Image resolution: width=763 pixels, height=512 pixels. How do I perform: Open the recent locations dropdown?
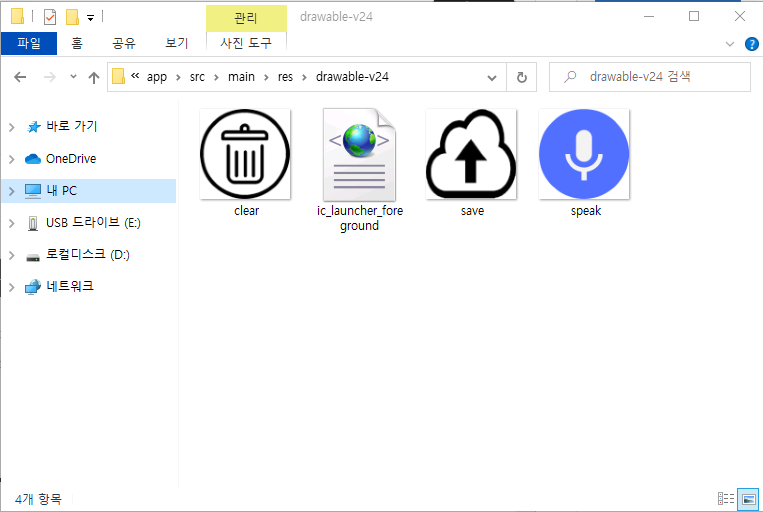73,77
